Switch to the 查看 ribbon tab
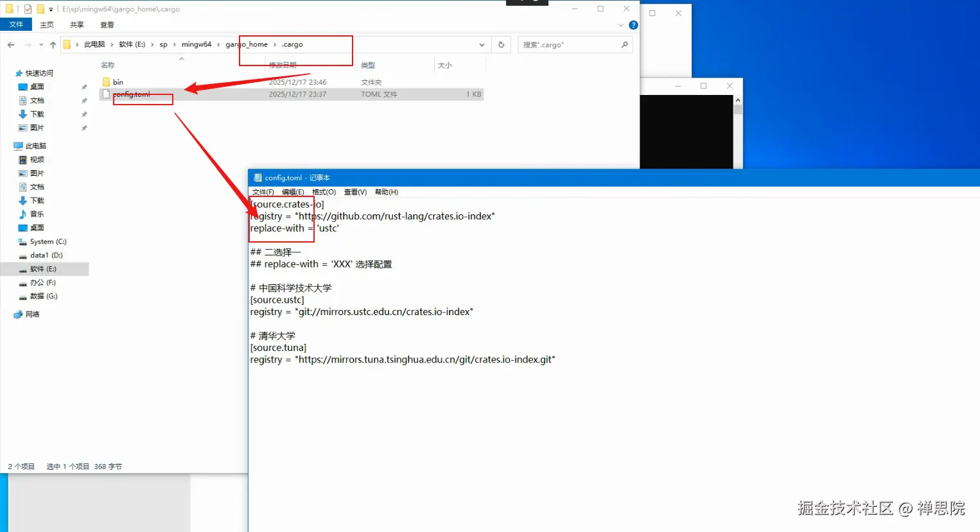This screenshot has width=980, height=532. pyautogui.click(x=107, y=24)
